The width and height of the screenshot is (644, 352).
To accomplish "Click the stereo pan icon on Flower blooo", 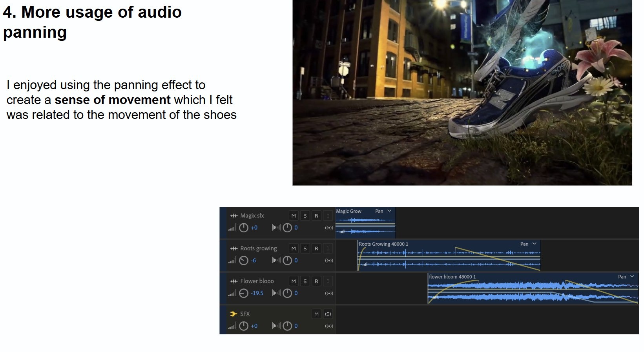I will pos(276,293).
